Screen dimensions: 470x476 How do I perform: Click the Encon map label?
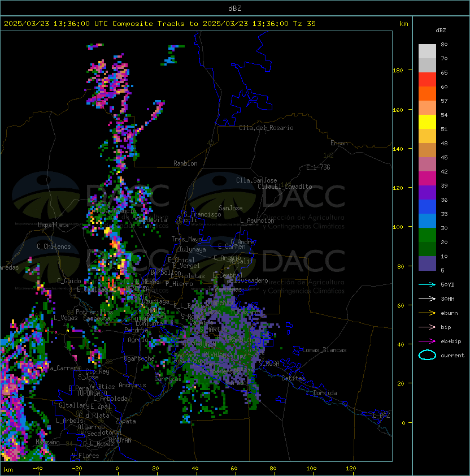339,143
